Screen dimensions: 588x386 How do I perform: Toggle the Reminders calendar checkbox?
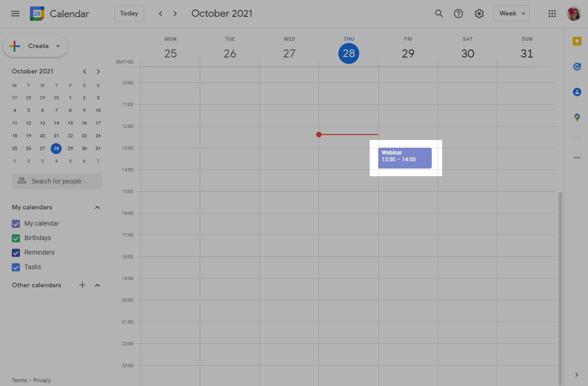click(16, 253)
